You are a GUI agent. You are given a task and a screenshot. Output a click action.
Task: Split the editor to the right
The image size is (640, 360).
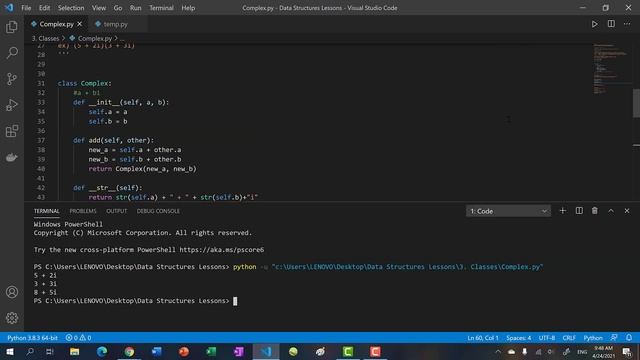point(611,24)
